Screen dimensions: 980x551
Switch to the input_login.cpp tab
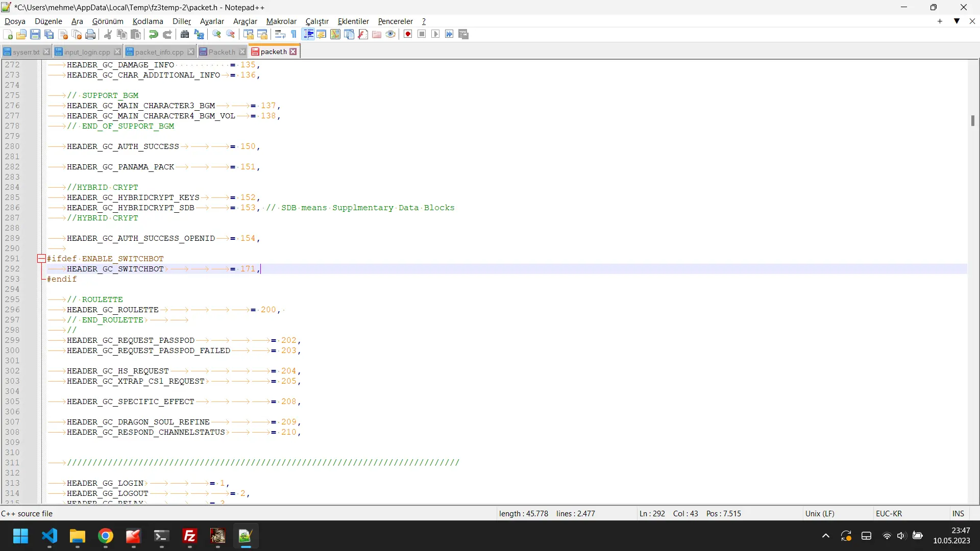(87, 52)
